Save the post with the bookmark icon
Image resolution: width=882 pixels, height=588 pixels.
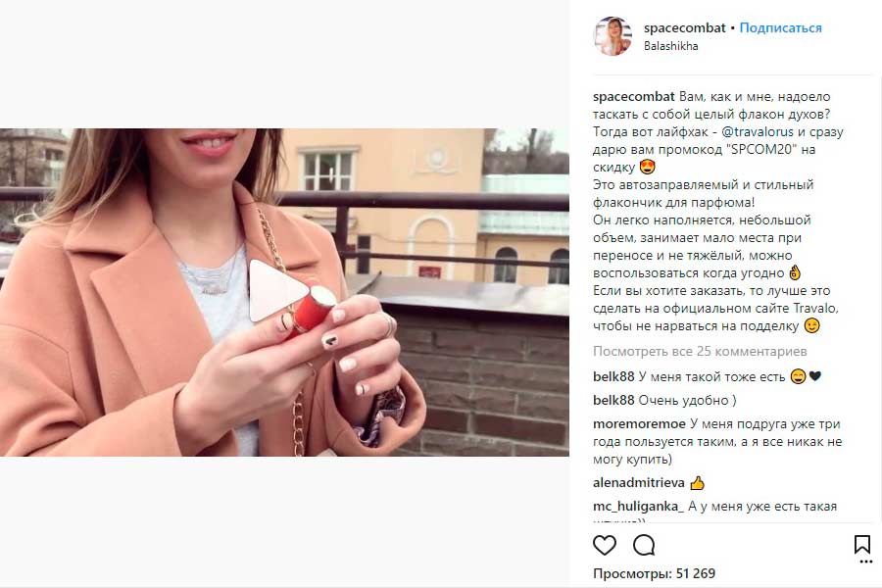(861, 544)
